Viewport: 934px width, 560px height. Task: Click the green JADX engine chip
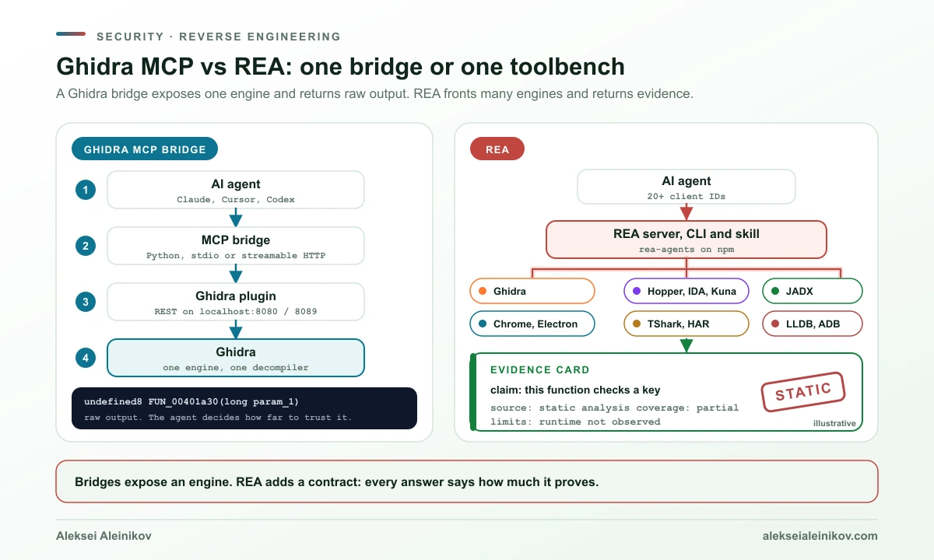813,291
